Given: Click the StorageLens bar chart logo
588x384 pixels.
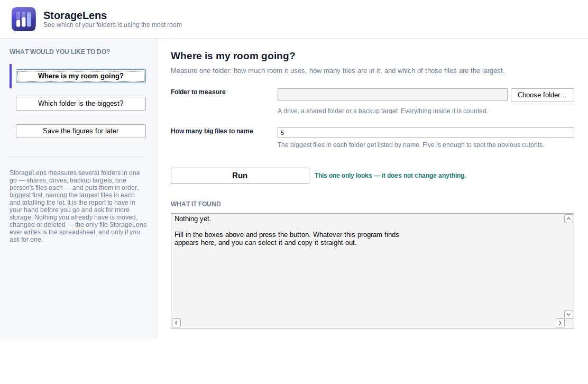Looking at the screenshot, I should [x=24, y=19].
